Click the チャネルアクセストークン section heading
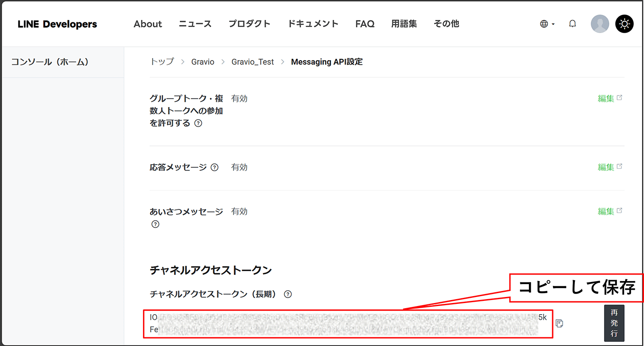Screen dimensions: 644x346 click(x=211, y=270)
